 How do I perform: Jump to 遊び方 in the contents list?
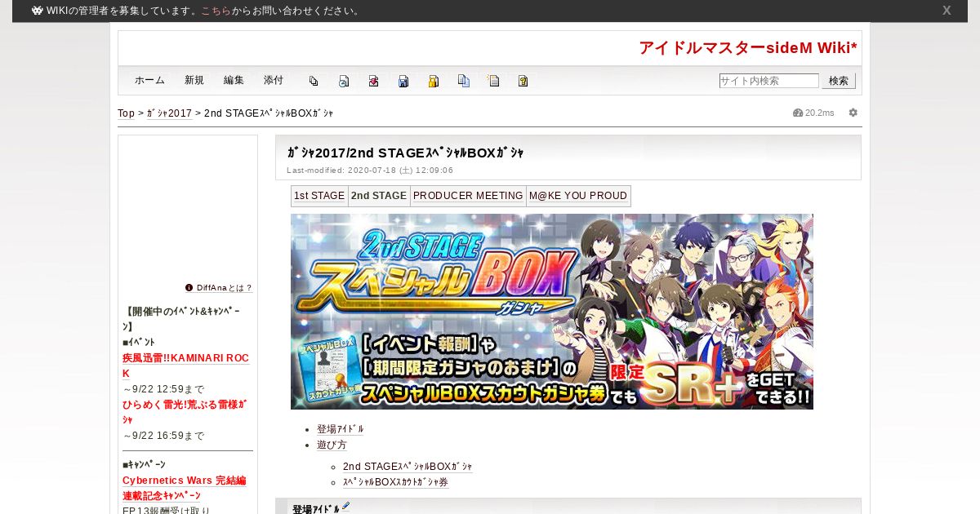coord(332,445)
